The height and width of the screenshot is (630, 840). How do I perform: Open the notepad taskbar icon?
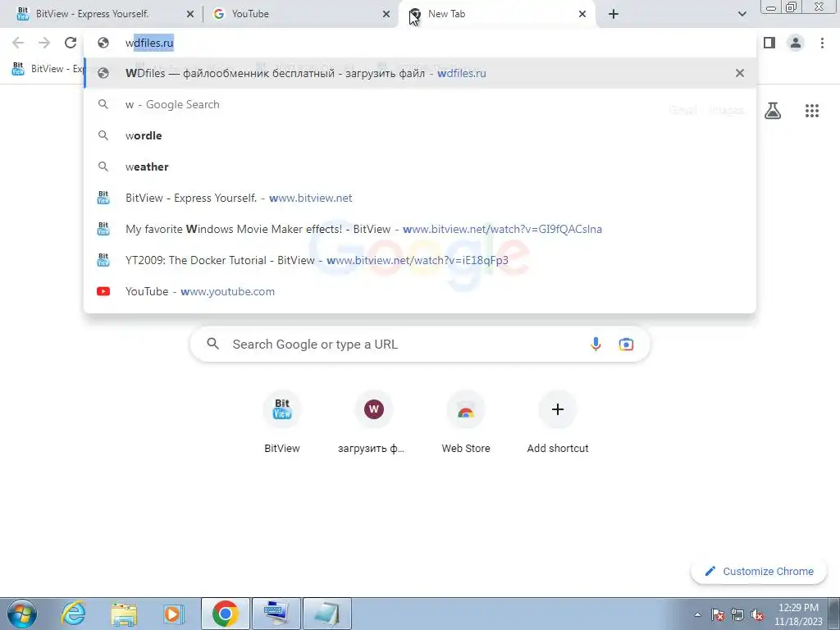point(327,614)
